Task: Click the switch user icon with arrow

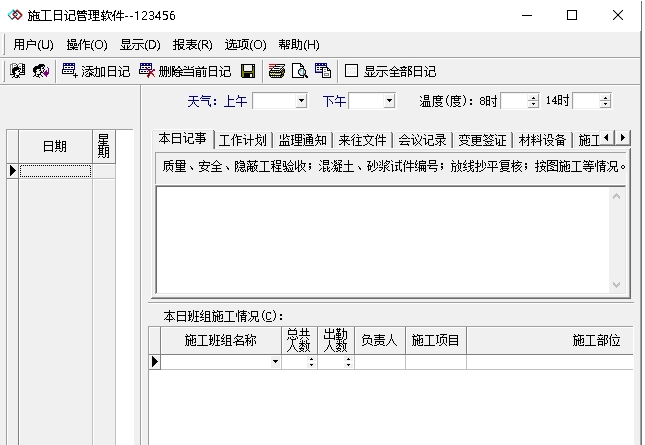Action: (x=41, y=71)
